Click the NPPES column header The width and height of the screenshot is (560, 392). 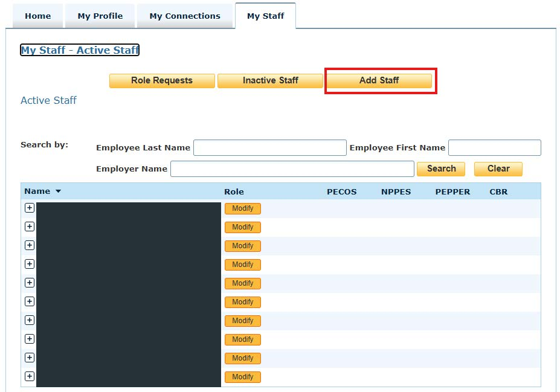[396, 191]
